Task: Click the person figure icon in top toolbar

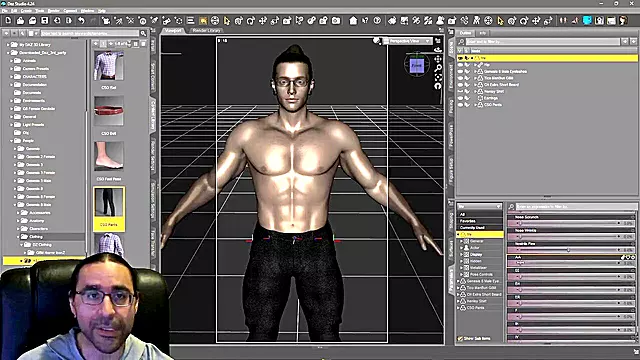Action: point(440,20)
